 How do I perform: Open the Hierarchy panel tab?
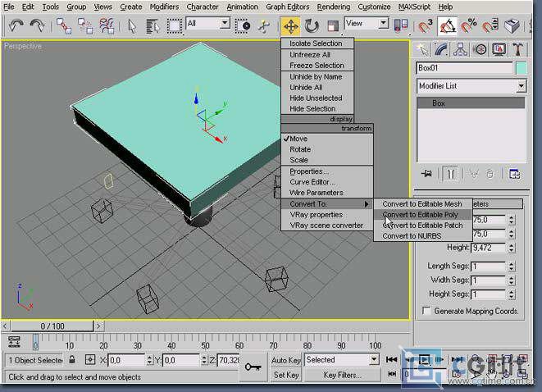click(x=461, y=49)
